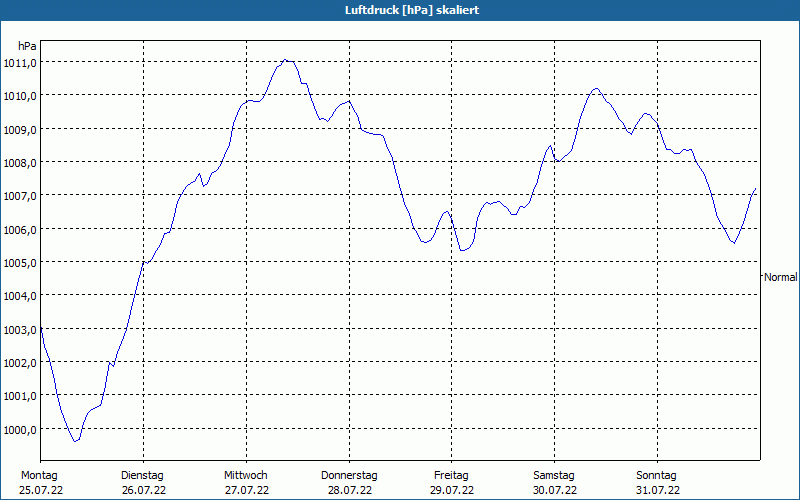Click the 'Normal' pressure marker label

780,277
